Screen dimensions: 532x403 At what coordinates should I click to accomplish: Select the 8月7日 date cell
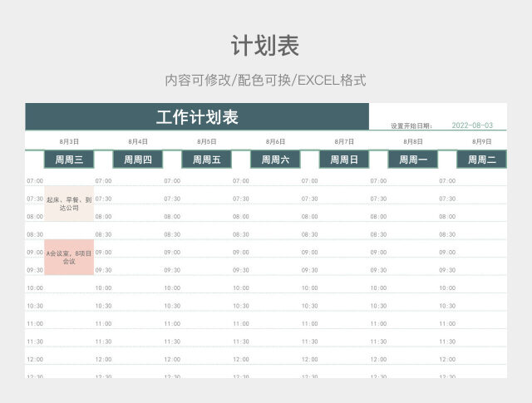344,141
